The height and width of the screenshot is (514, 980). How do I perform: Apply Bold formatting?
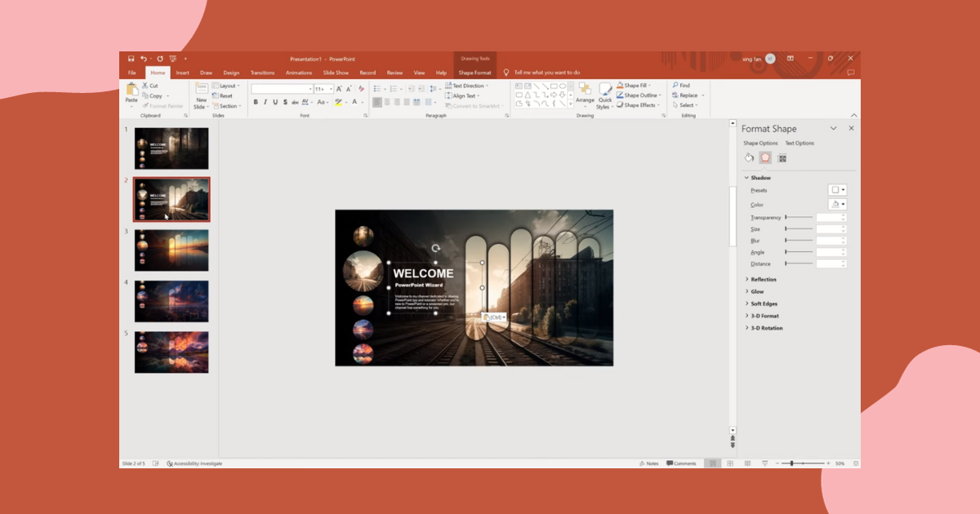(256, 102)
